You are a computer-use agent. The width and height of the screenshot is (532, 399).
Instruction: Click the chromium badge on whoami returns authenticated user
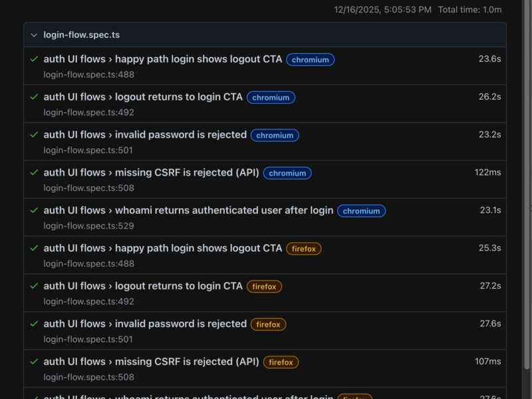[361, 211]
